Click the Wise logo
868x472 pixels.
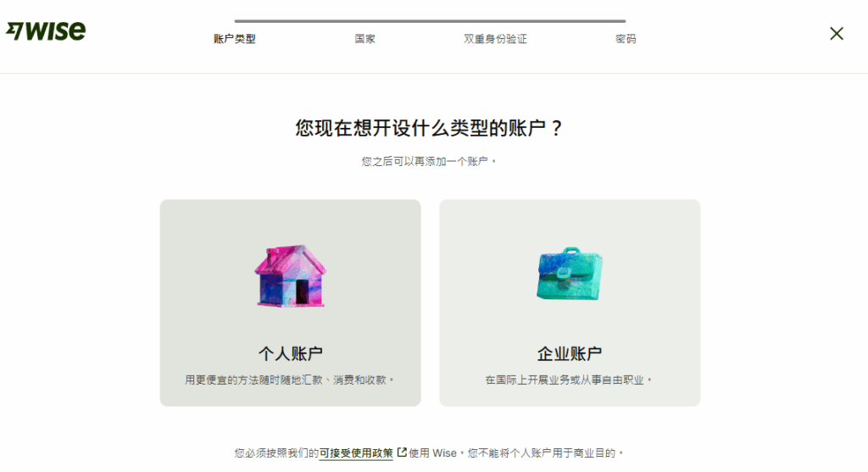click(46, 31)
